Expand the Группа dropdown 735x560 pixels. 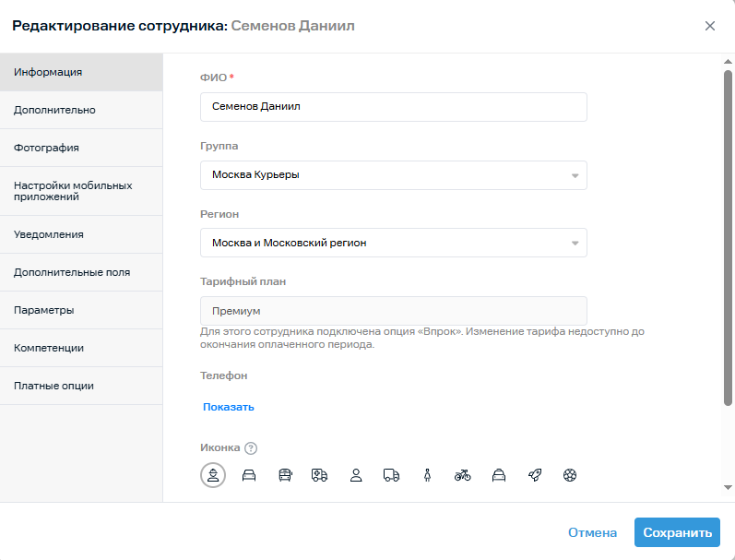tap(393, 175)
